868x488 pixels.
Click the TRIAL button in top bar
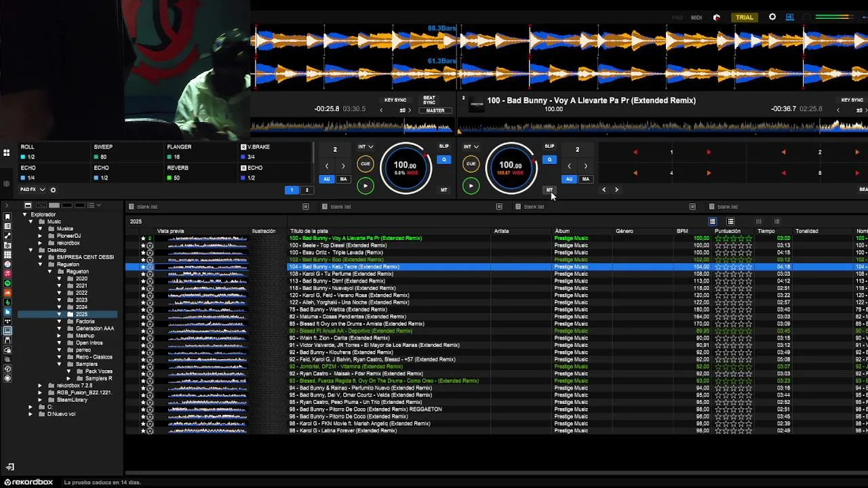745,18
